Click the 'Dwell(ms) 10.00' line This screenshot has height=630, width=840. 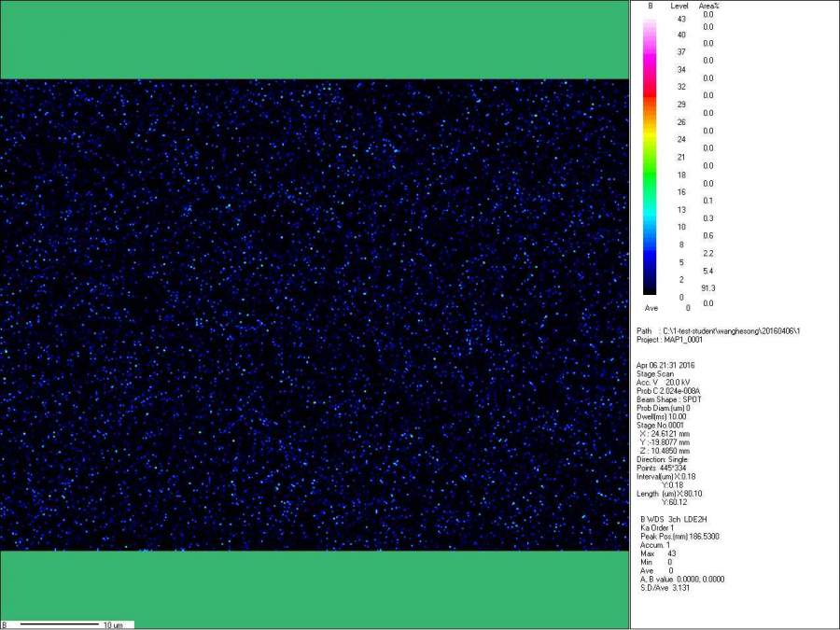662,417
